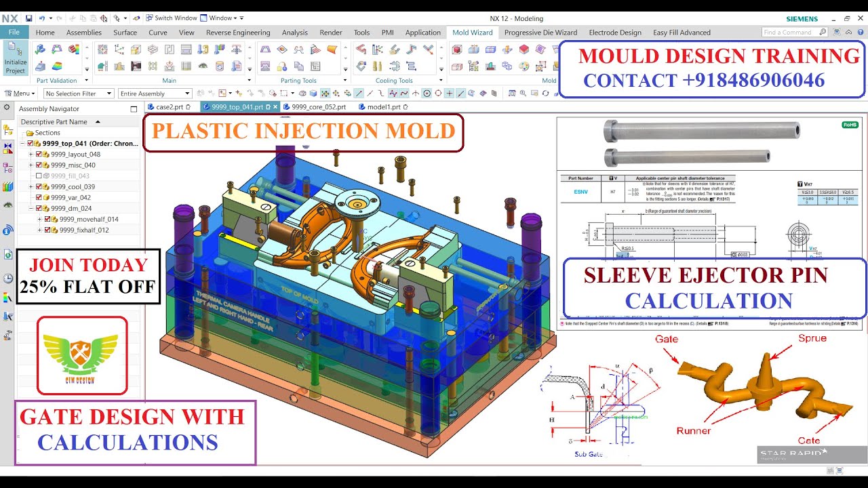Screen dimensions: 868x488
Task: Maximize the Assembly Navigator panel
Action: 134,108
